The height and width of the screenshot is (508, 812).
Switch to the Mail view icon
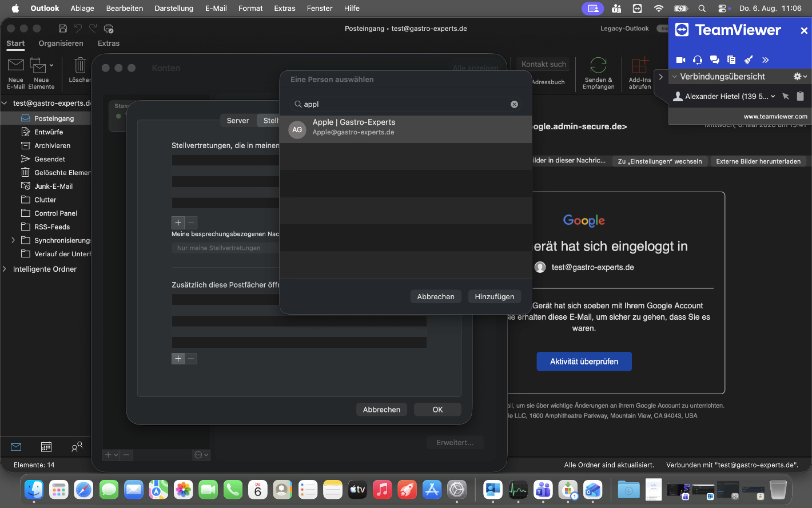click(16, 447)
